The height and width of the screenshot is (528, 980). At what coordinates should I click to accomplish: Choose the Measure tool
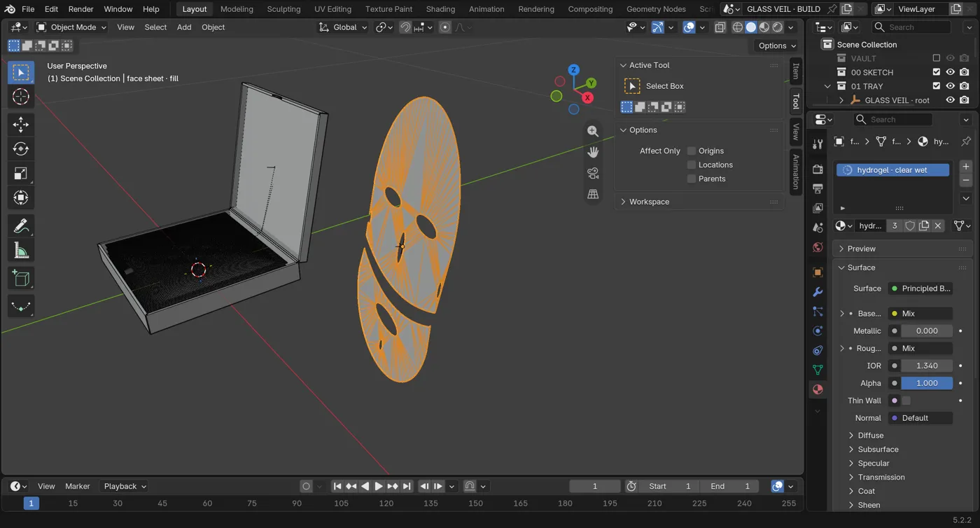pos(21,251)
